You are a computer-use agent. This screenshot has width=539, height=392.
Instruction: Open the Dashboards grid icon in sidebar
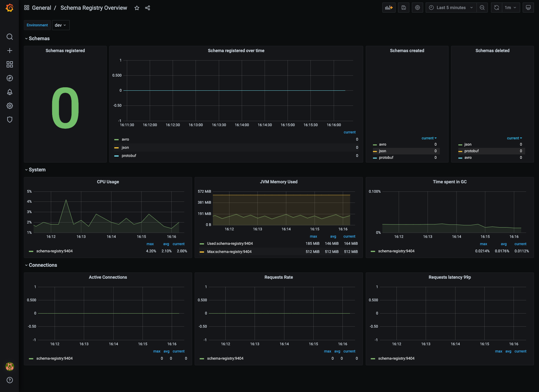10,64
